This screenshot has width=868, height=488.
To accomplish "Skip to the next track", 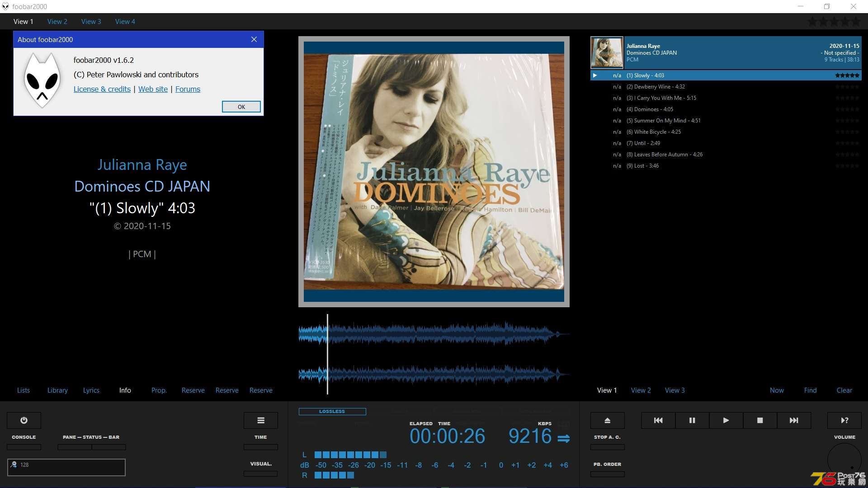I will [x=794, y=420].
